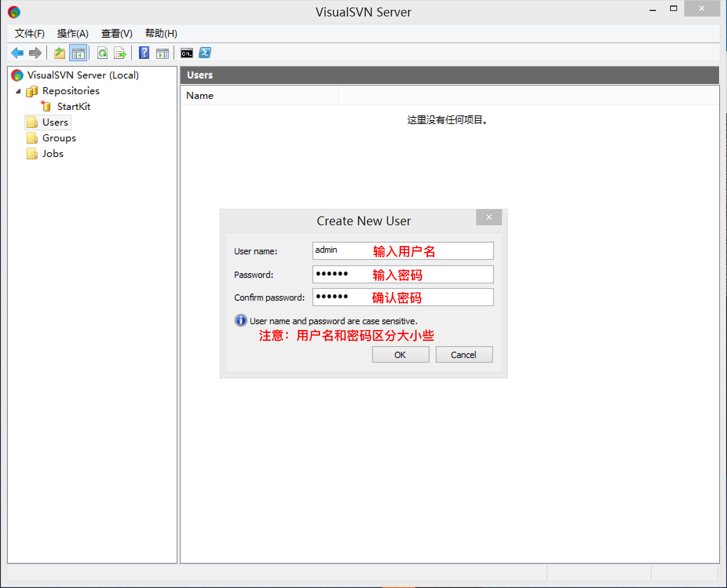This screenshot has width=727, height=588.
Task: Click the blue Back arrow in toolbar
Action: (x=17, y=53)
